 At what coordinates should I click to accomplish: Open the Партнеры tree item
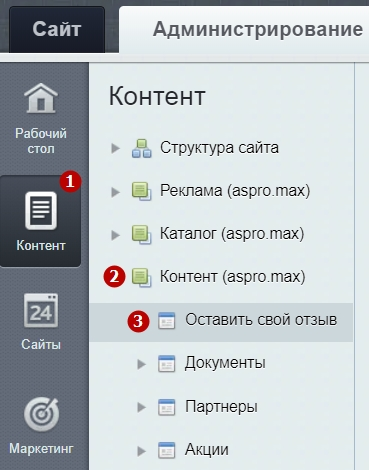click(221, 406)
